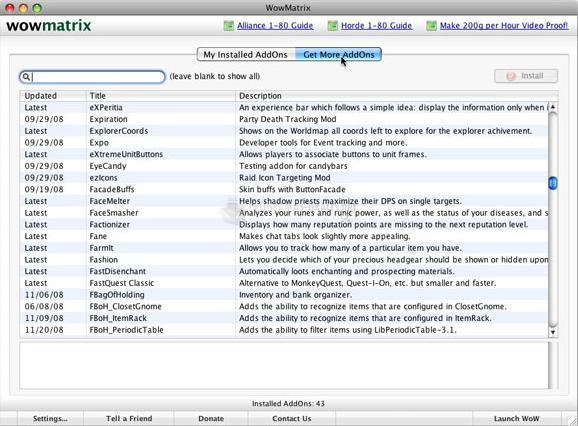Click the yellow minimize window button
This screenshot has height=426, width=578.
point(23,8)
